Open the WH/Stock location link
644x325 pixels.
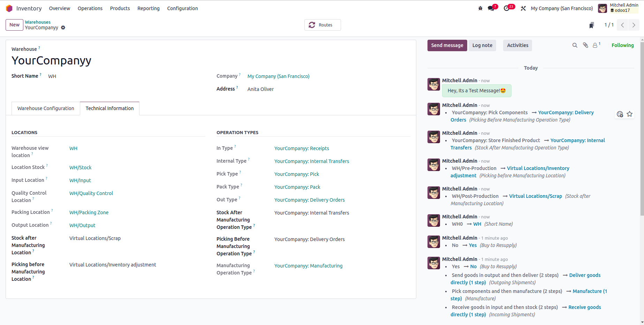coord(80,168)
